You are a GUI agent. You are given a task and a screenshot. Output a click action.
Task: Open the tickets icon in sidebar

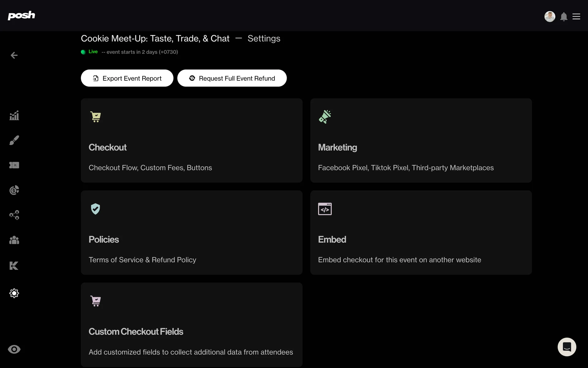[14, 165]
